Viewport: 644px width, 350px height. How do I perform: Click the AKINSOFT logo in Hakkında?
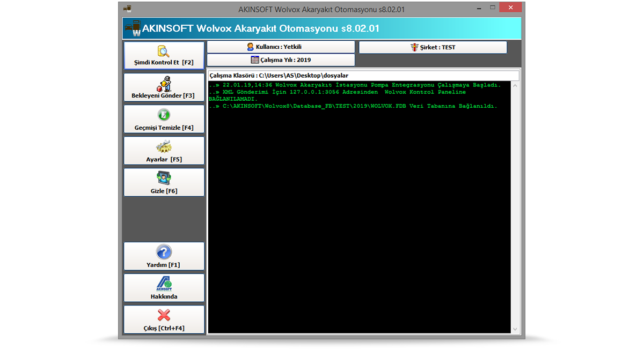[x=164, y=284]
